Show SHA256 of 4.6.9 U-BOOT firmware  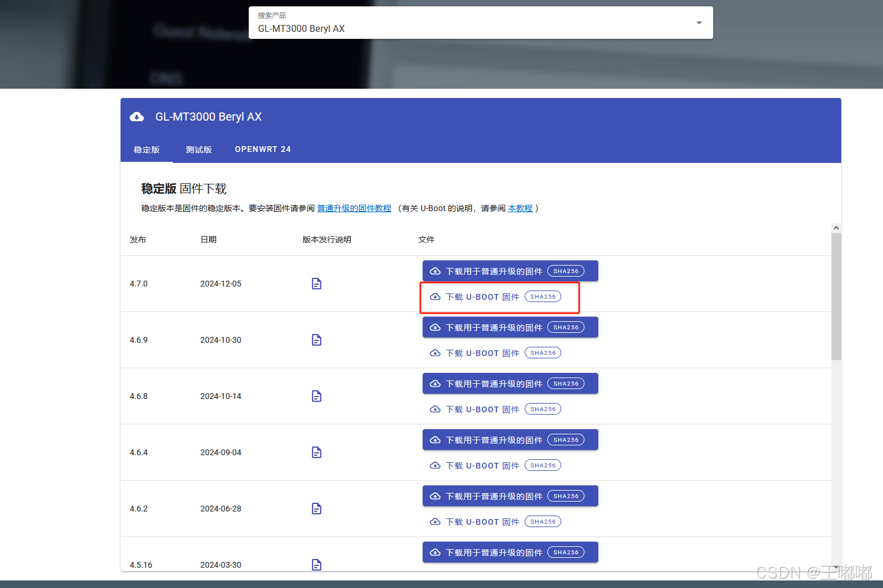point(543,353)
